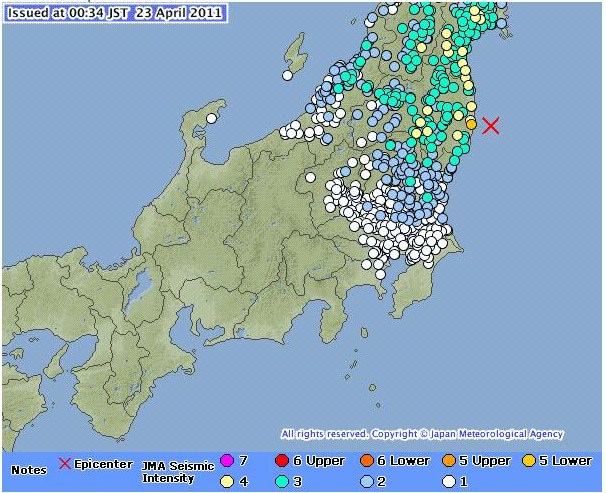The width and height of the screenshot is (606, 493).
Task: Click the '6 Upper' text label
Action: point(321,461)
